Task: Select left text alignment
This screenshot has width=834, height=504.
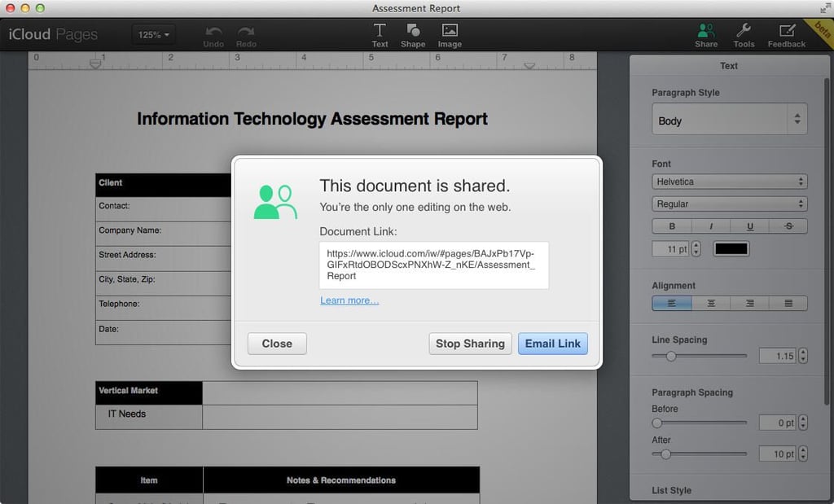Action: [x=672, y=303]
